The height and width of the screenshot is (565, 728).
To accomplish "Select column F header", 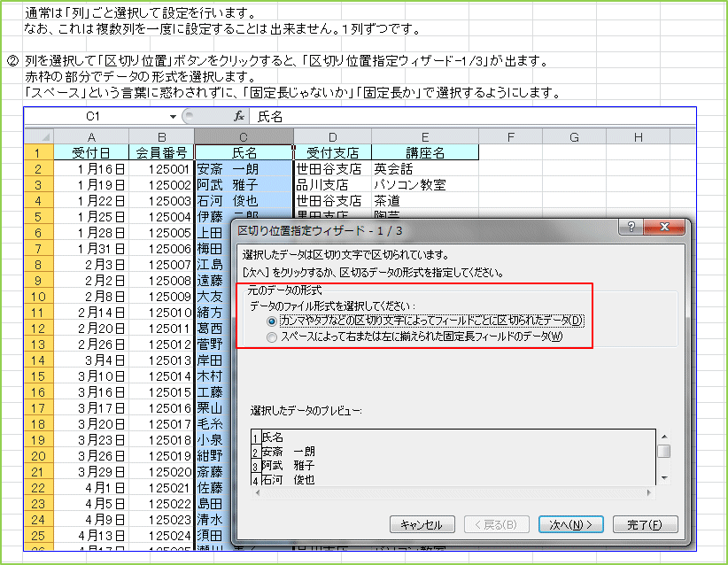I will [510, 137].
